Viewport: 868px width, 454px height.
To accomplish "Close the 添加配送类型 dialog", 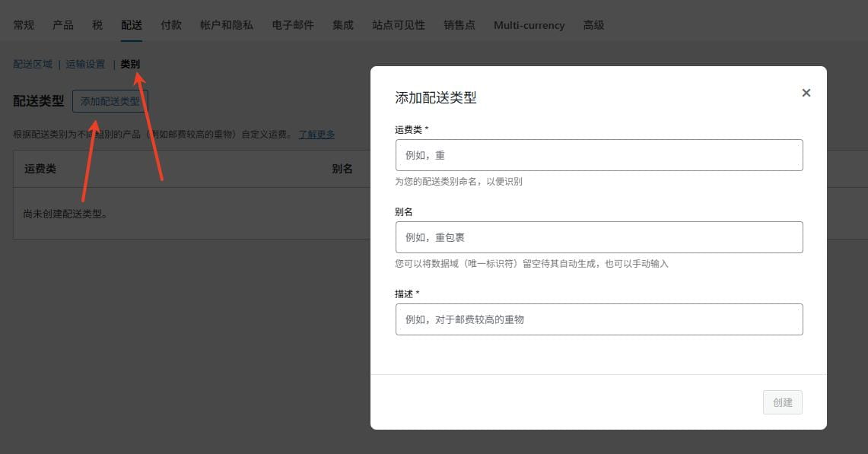I will tap(806, 93).
